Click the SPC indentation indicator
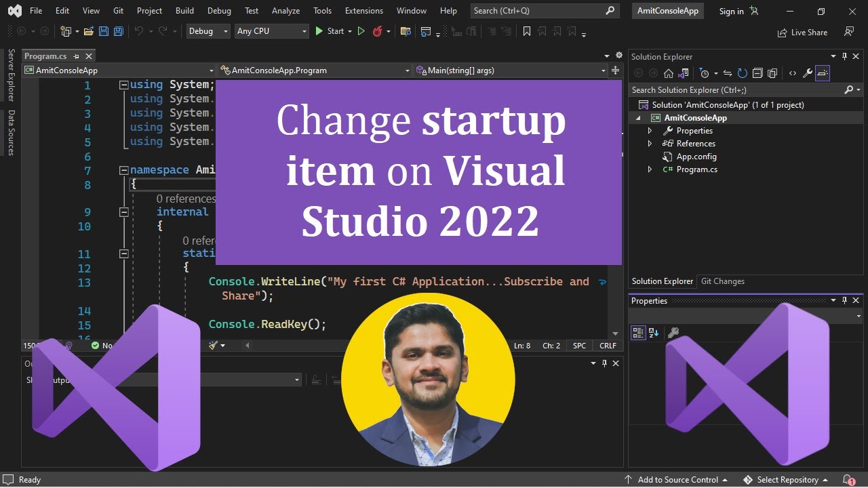868x488 pixels. (x=579, y=346)
